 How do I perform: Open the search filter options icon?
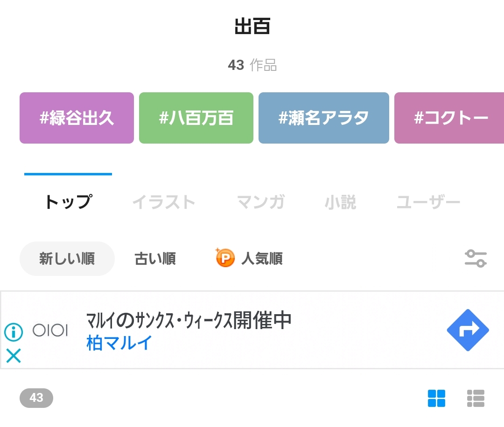[476, 258]
